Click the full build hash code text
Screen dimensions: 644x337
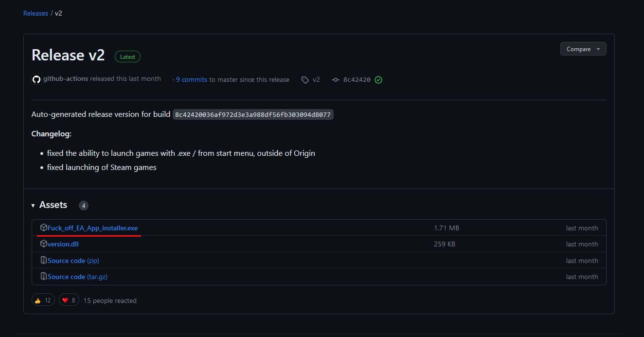(253, 115)
